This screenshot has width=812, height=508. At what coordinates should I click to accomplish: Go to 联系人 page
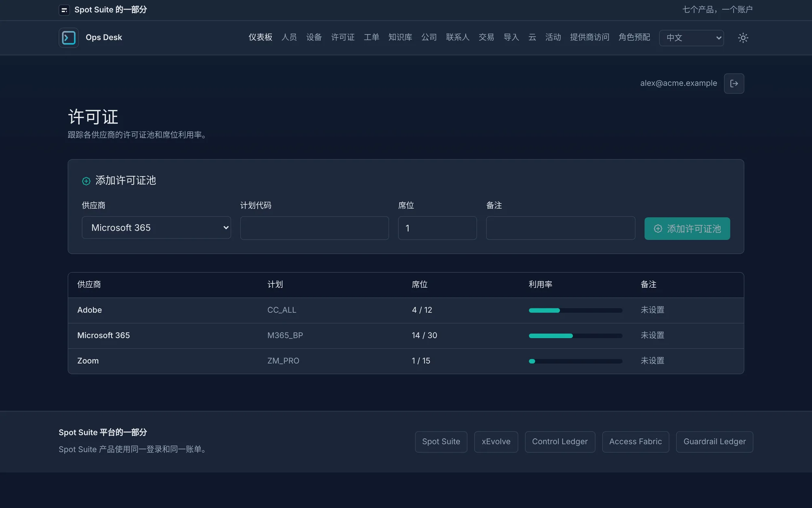point(458,37)
